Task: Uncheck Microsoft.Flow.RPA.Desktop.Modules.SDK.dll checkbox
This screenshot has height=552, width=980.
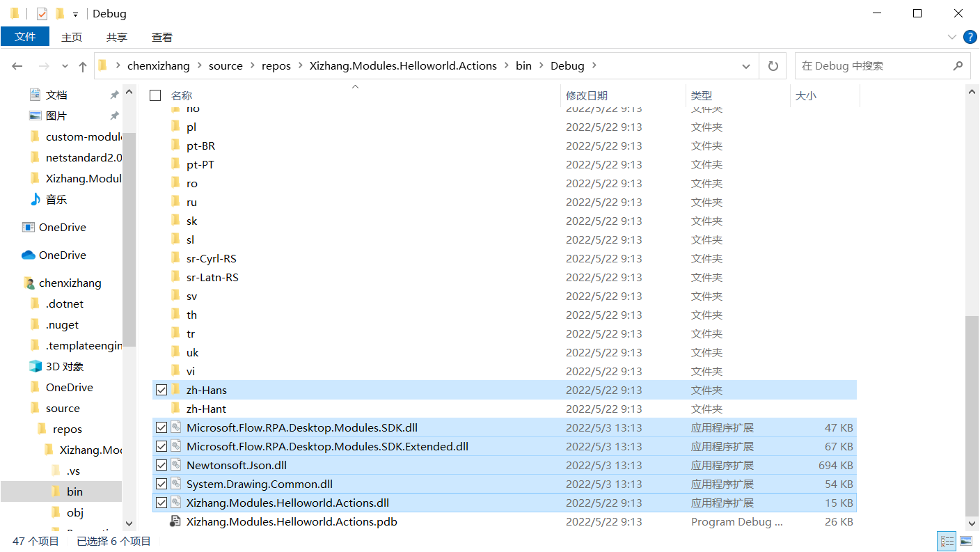Action: pos(161,427)
